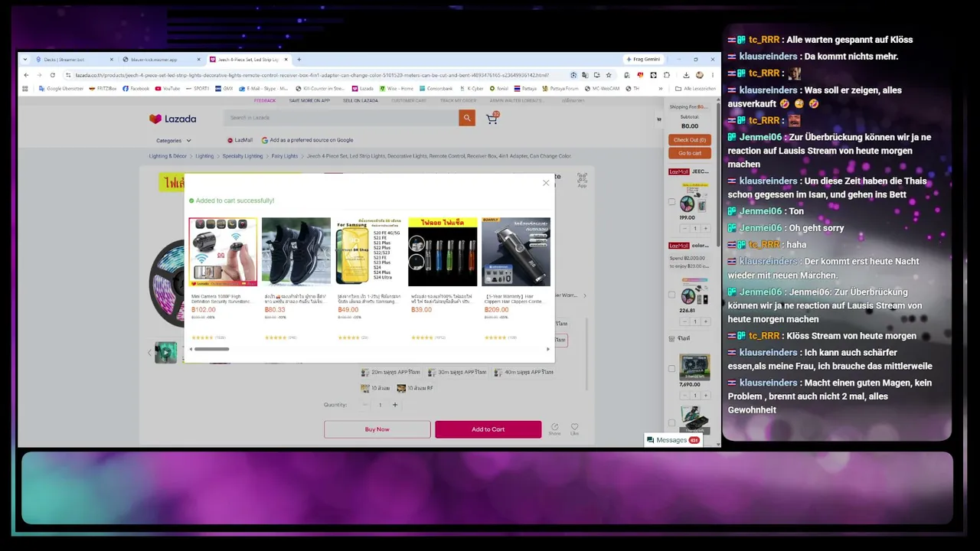Close the Added to cart popup
Image resolution: width=980 pixels, height=551 pixels.
pos(546,183)
